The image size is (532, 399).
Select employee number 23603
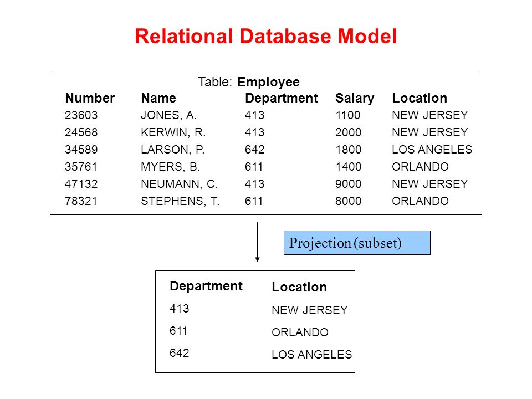click(x=81, y=115)
